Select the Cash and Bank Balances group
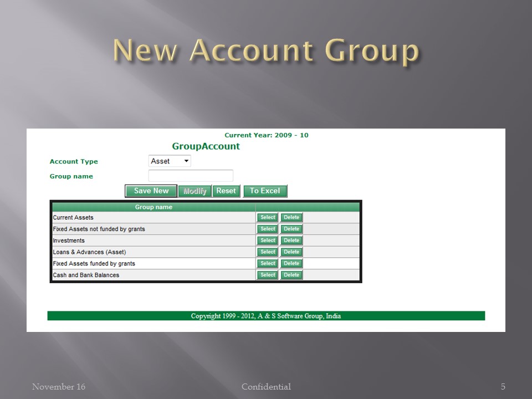This screenshot has width=532, height=399. [268, 274]
